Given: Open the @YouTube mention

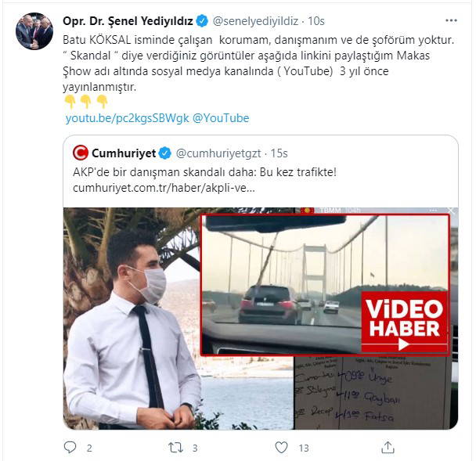Looking at the screenshot, I should pos(220,118).
